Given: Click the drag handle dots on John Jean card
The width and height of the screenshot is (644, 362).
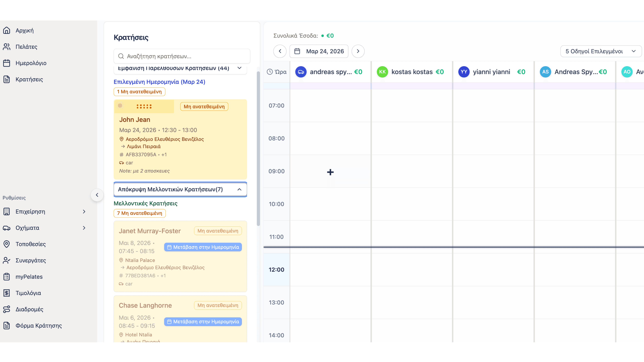Looking at the screenshot, I should point(144,106).
